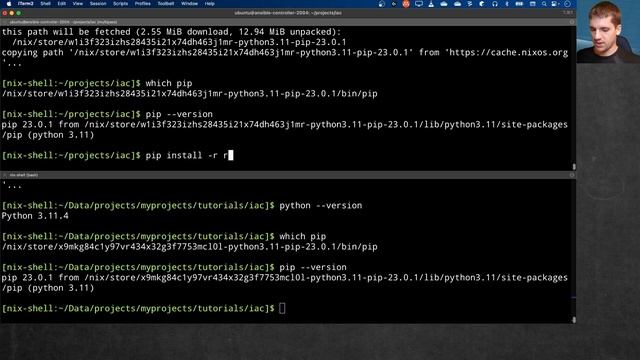Click 'pip 23.0.1 from' line in upper pane
The height and width of the screenshot is (360, 640).
coord(284,124)
